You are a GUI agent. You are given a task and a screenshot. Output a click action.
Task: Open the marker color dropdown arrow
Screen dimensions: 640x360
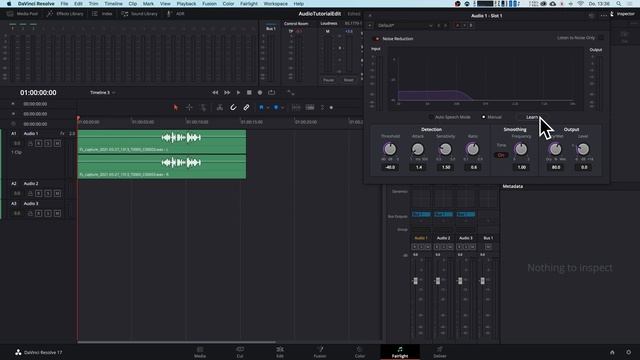(282, 108)
